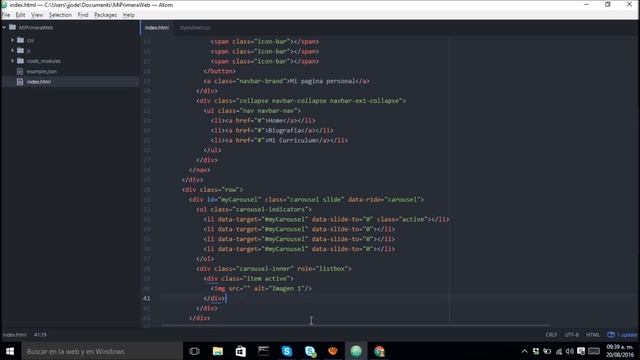Open the Packages menu
640x360 pixels.
pos(105,15)
